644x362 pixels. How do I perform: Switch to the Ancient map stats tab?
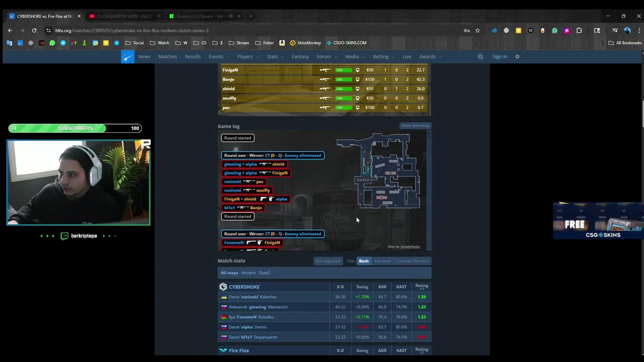249,273
